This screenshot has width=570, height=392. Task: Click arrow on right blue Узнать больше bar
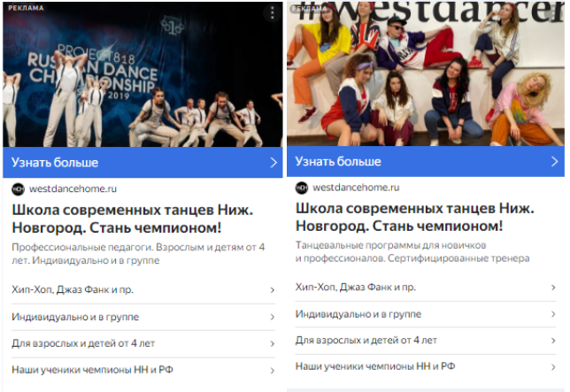(x=554, y=161)
